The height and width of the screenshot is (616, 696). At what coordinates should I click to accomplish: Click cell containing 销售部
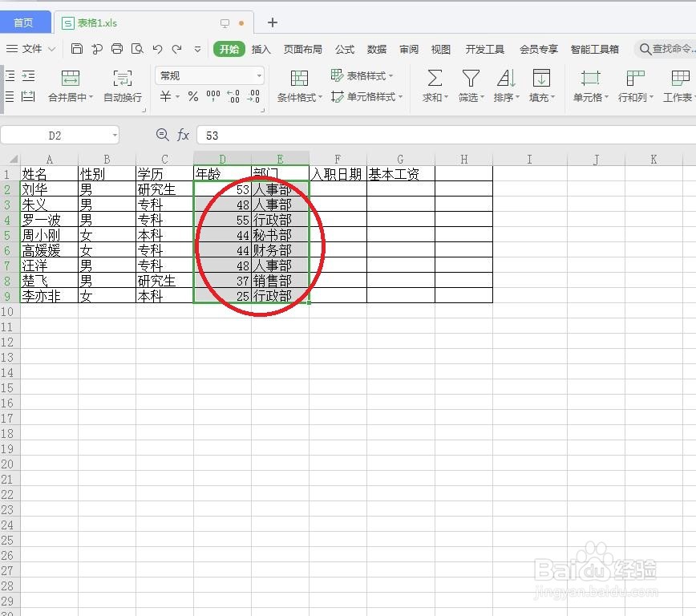coord(280,280)
